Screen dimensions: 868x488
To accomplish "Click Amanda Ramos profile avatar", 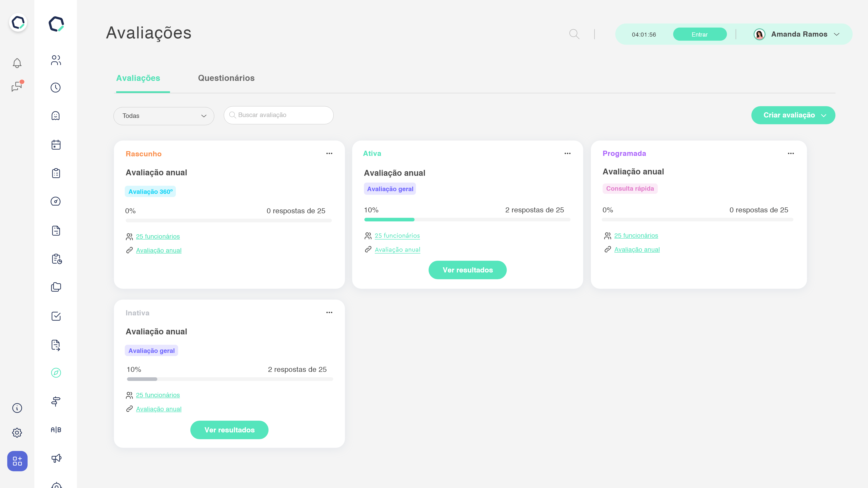I will tap(759, 34).
